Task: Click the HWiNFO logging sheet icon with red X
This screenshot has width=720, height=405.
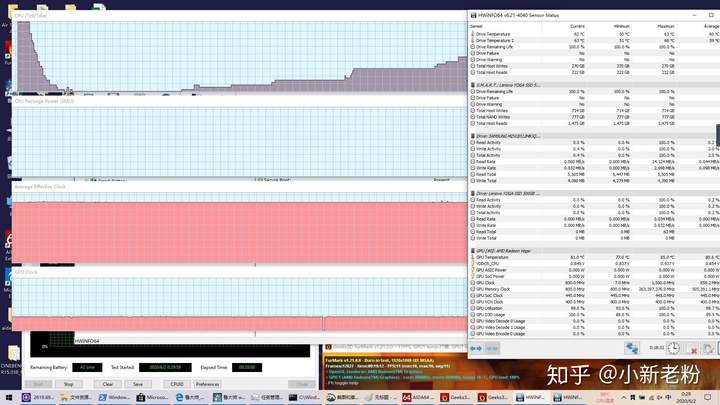Action: click(691, 349)
